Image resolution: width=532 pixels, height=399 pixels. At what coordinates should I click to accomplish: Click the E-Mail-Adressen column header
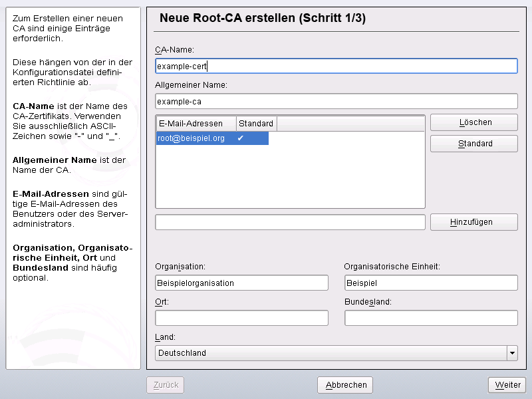196,124
